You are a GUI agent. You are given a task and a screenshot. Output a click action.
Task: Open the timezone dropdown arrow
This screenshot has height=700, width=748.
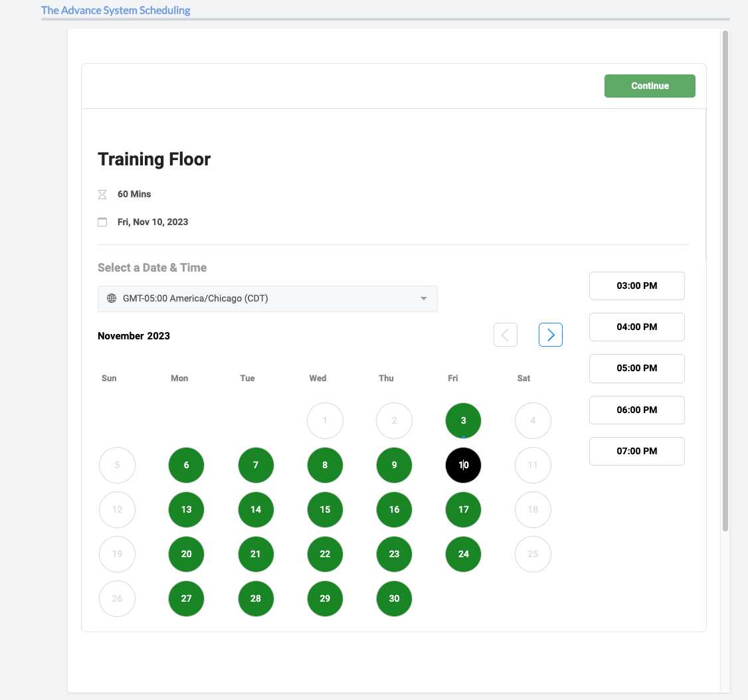pos(424,299)
